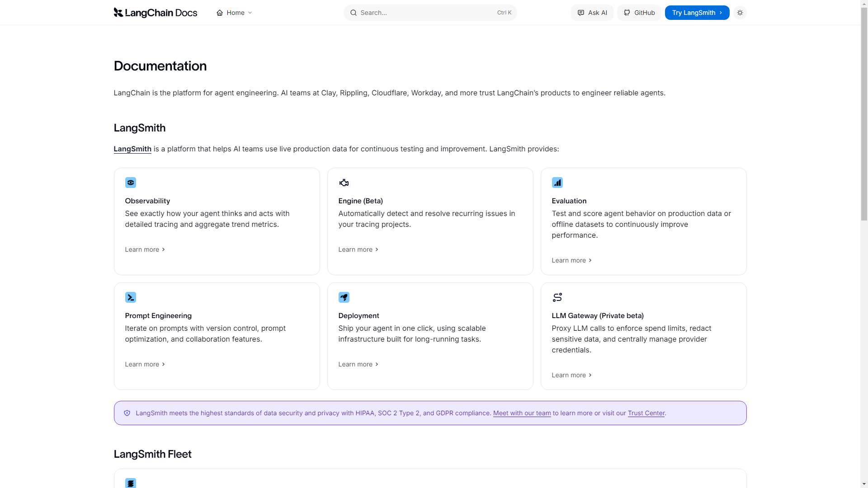Click the house icon beside Home
Image resolution: width=868 pixels, height=488 pixels.
point(220,13)
